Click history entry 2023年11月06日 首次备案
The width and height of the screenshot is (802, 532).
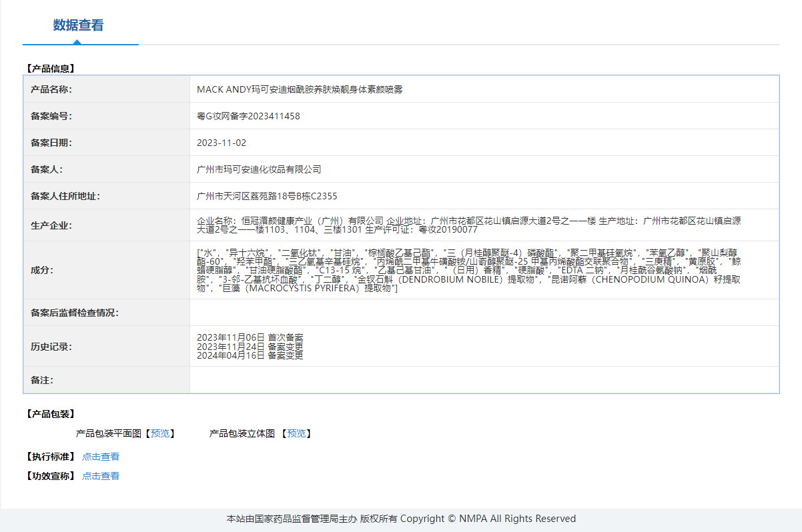(x=250, y=337)
